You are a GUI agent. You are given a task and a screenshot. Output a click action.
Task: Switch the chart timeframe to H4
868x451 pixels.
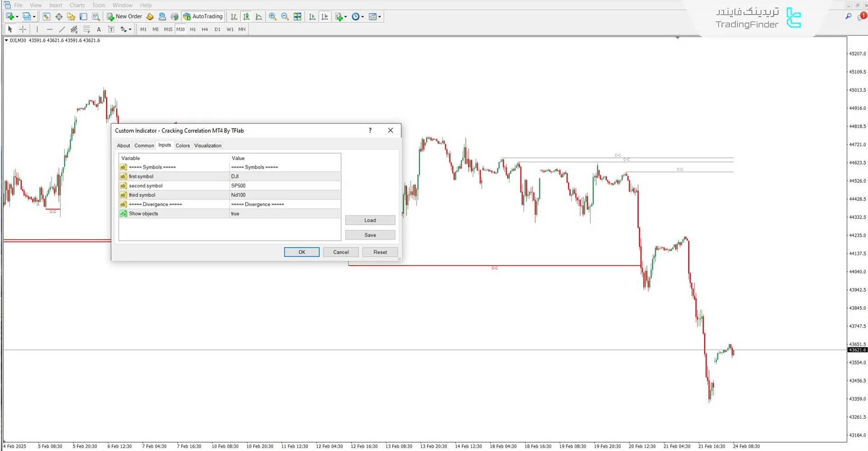pos(204,29)
